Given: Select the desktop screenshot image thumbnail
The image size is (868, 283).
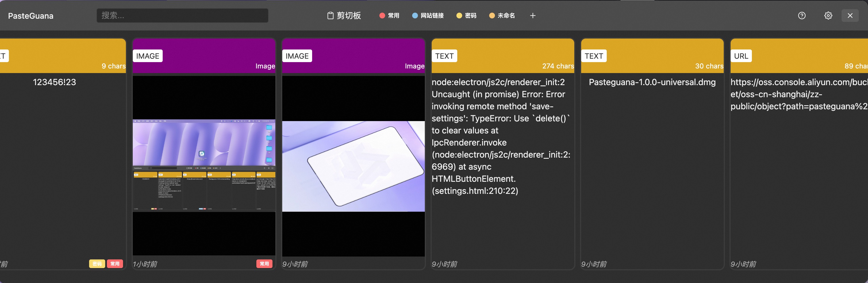Looking at the screenshot, I should point(204,165).
